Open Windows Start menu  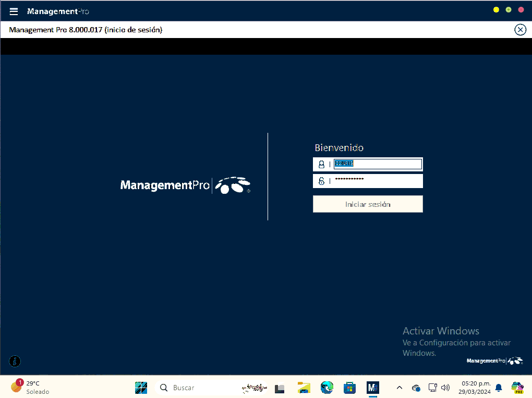[x=141, y=388]
